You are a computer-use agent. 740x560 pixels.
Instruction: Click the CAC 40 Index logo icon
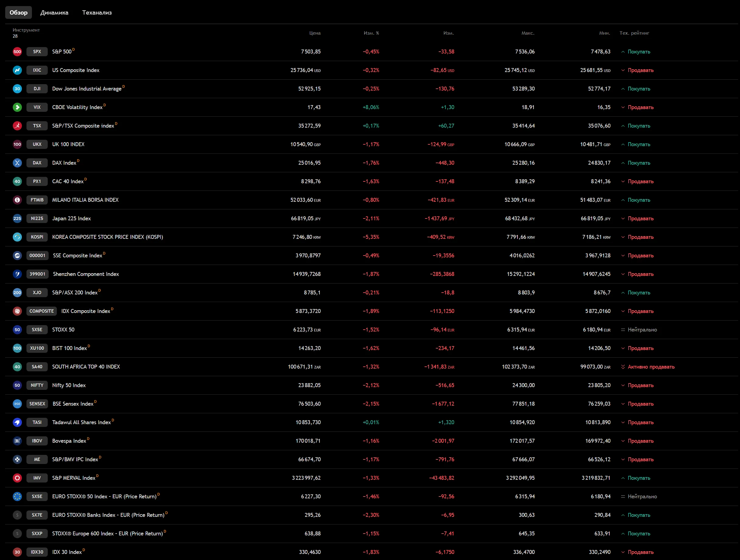coord(17,181)
